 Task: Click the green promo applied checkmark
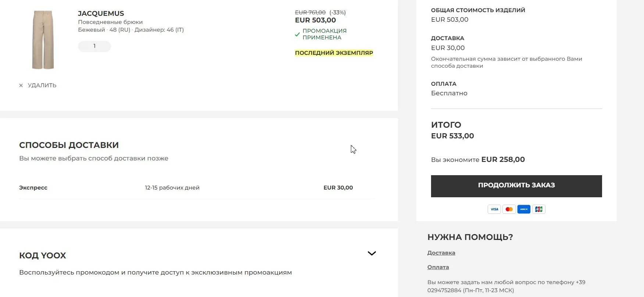(x=297, y=35)
